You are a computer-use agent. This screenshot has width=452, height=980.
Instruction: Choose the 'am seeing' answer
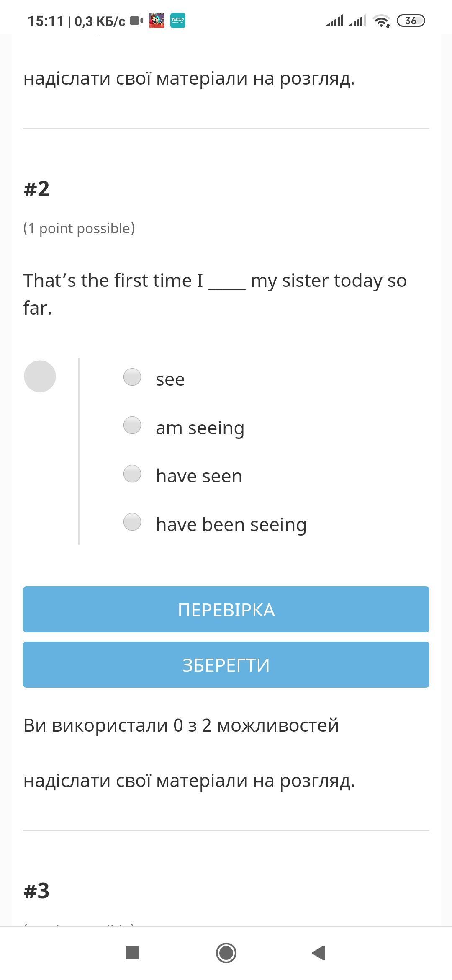coord(132,426)
